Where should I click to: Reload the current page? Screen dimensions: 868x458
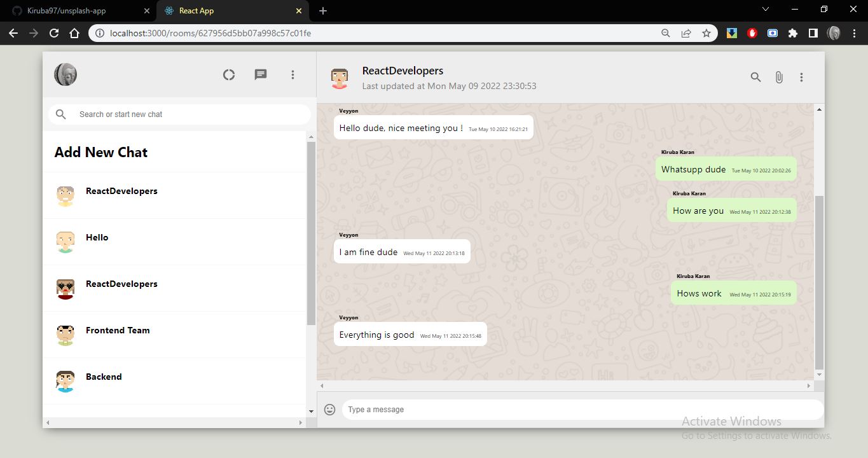(x=53, y=32)
